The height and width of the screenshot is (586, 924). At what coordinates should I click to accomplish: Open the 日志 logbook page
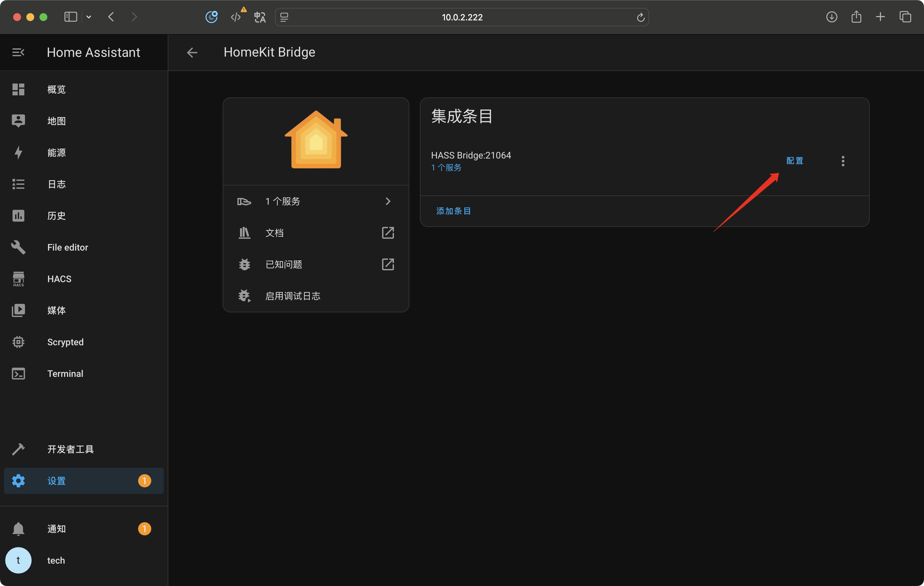point(84,184)
